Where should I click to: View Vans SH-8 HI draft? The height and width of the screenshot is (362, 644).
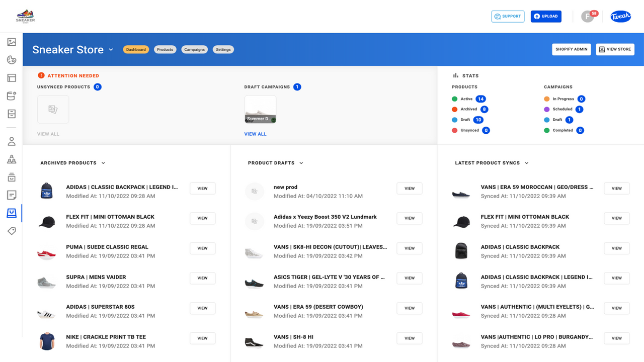coord(410,338)
